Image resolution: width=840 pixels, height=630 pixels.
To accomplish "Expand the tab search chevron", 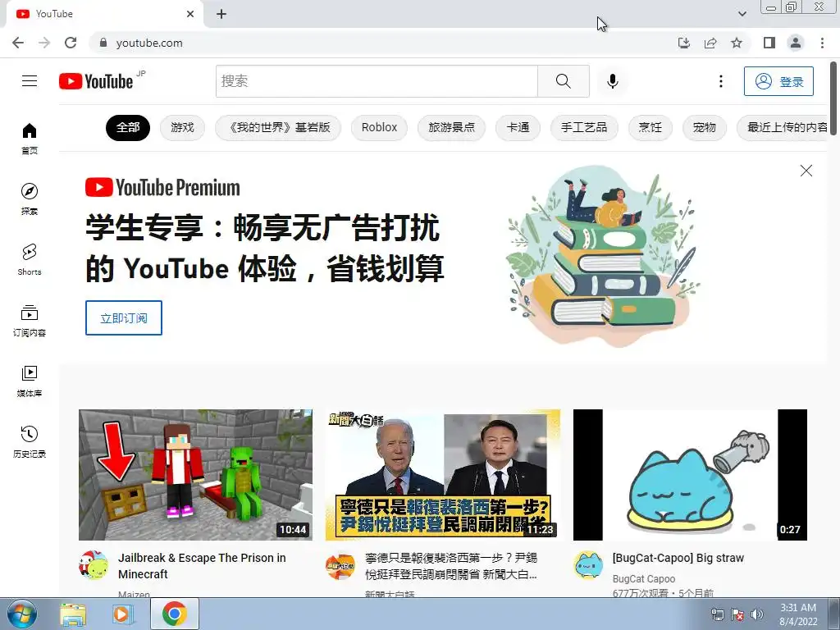I will (742, 14).
